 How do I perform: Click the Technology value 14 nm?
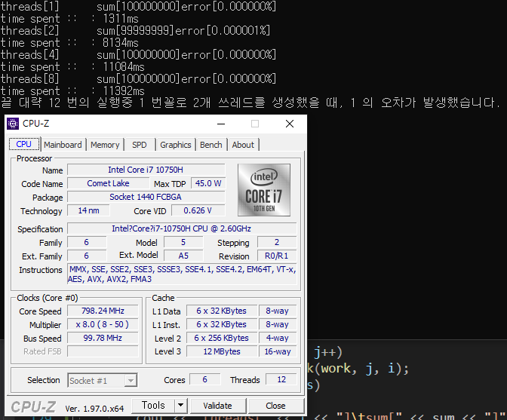coord(88,210)
